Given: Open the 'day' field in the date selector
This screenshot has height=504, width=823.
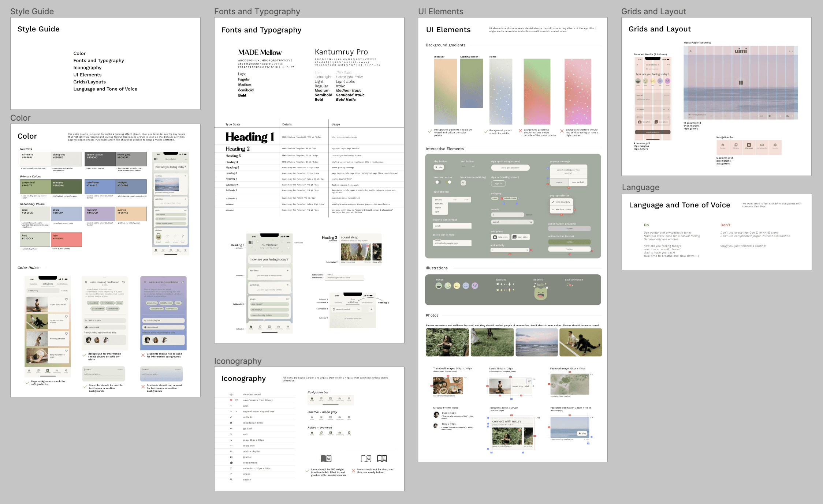Looking at the screenshot, I should coord(455,200).
